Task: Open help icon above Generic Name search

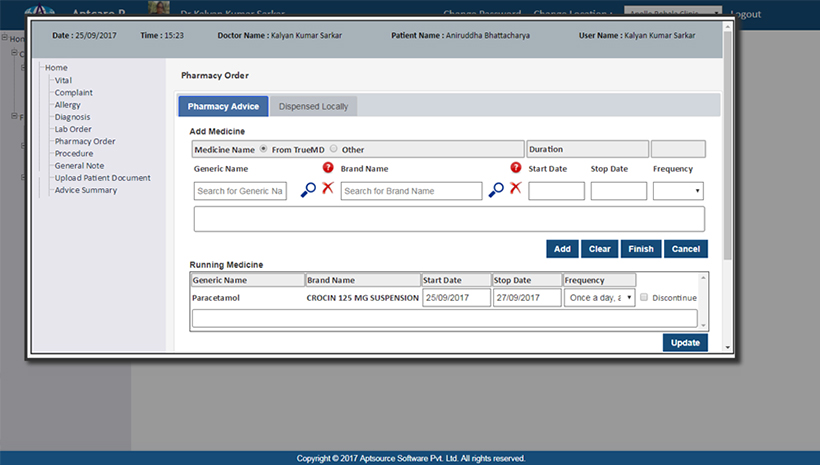Action: (x=327, y=168)
